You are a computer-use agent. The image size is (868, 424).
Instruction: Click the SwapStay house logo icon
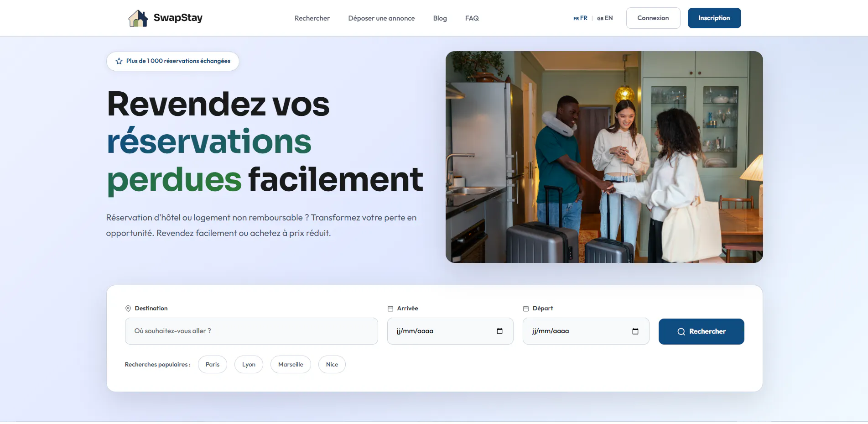(138, 18)
